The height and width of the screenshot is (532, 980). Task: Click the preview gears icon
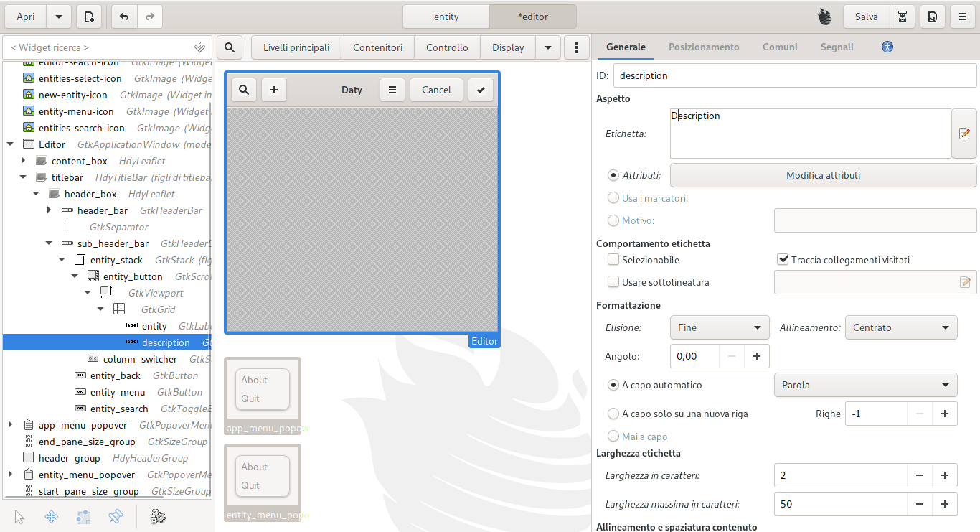click(x=158, y=516)
